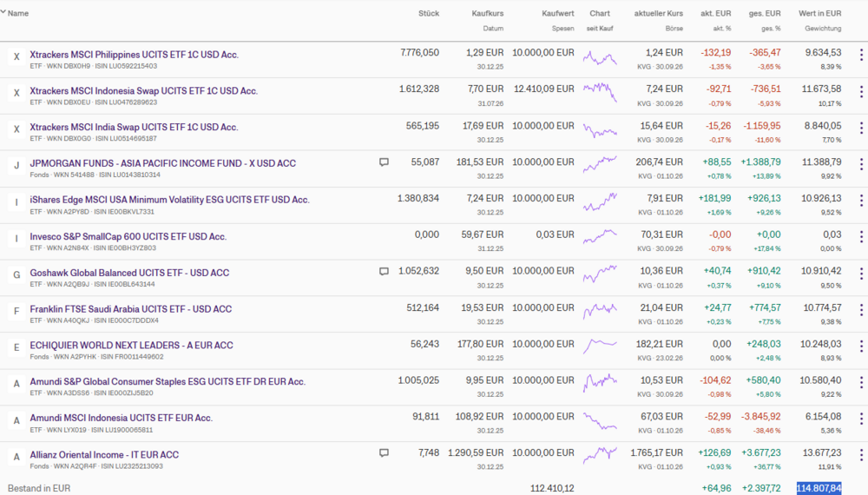Viewport: 868px width, 495px height.
Task: Click the F letter badge of Franklin FTSE Saudi Arabia
Action: point(16,311)
